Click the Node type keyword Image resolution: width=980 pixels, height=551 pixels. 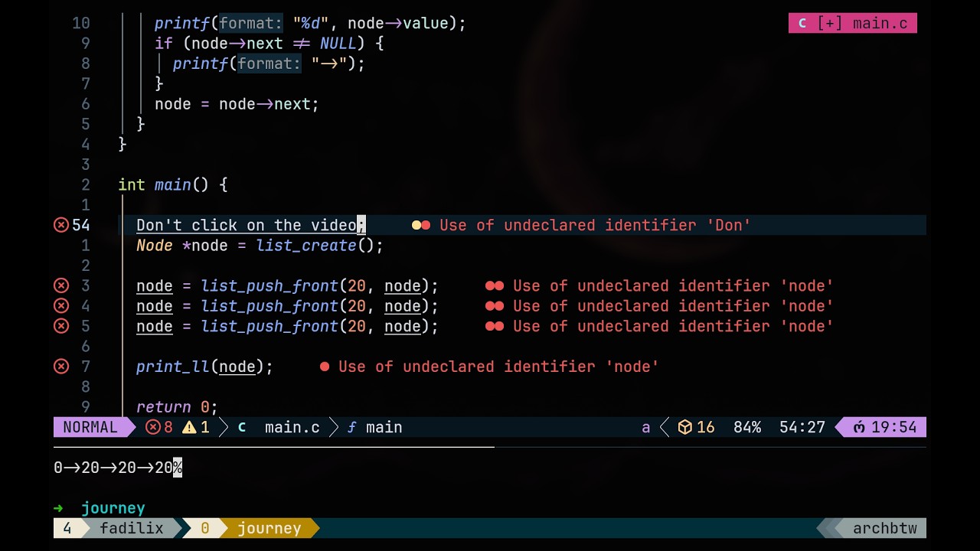tap(155, 246)
